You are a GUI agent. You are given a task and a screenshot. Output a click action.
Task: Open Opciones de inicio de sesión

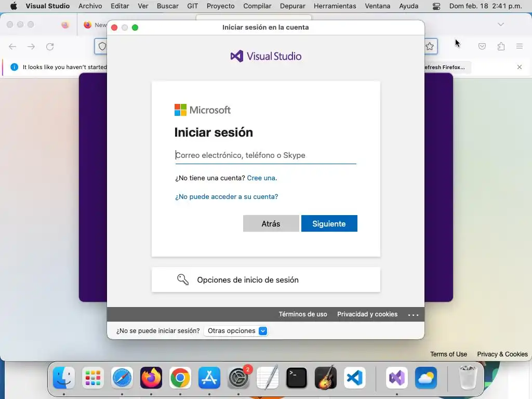pyautogui.click(x=266, y=280)
